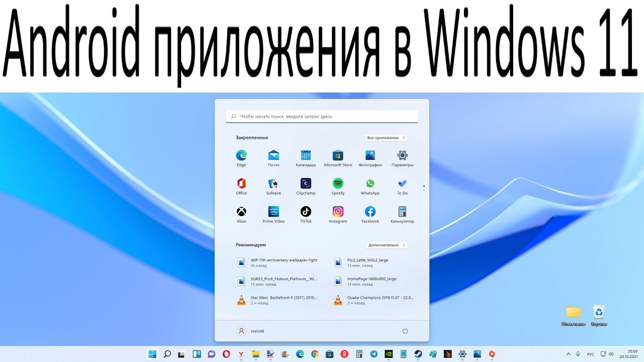Open Opera browser from taskbar

pos(226,354)
